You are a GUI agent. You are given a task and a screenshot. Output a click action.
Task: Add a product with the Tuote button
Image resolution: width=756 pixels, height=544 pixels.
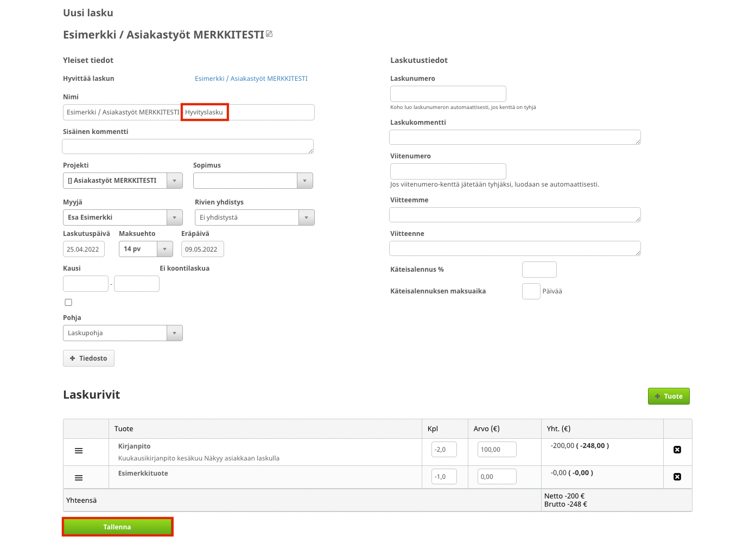coord(669,396)
